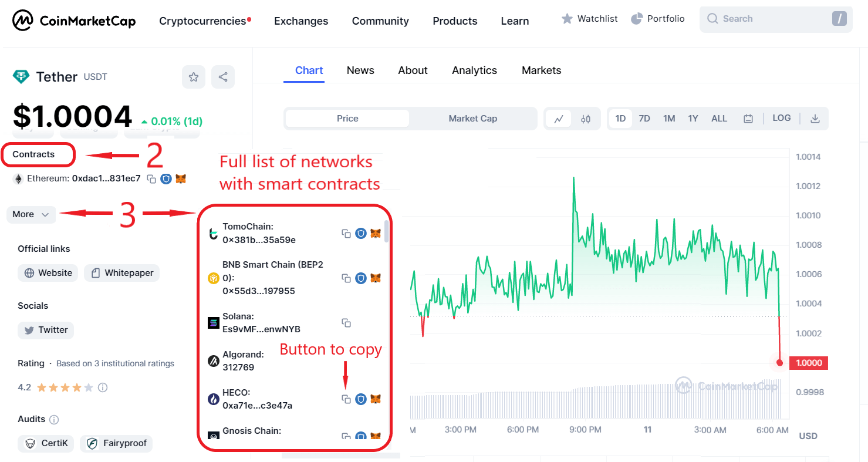Switch to candlestick chart view
868x462 pixels.
click(586, 119)
